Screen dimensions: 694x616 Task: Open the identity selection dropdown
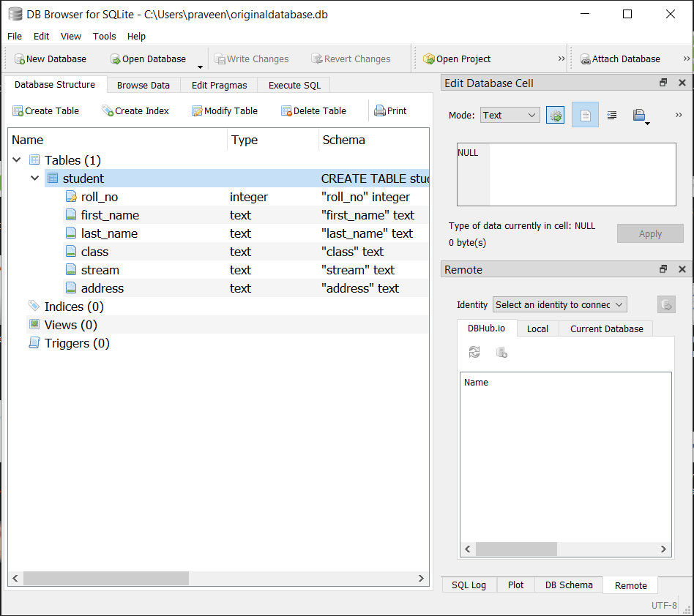click(x=559, y=304)
